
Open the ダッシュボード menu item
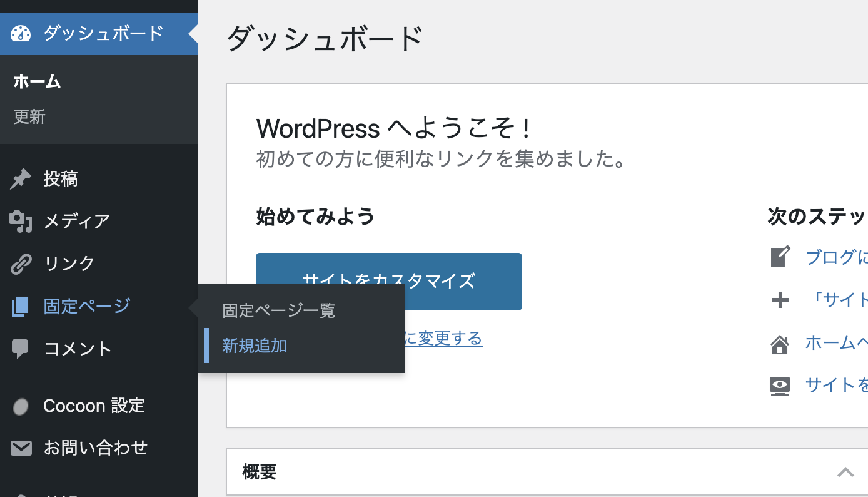99,33
